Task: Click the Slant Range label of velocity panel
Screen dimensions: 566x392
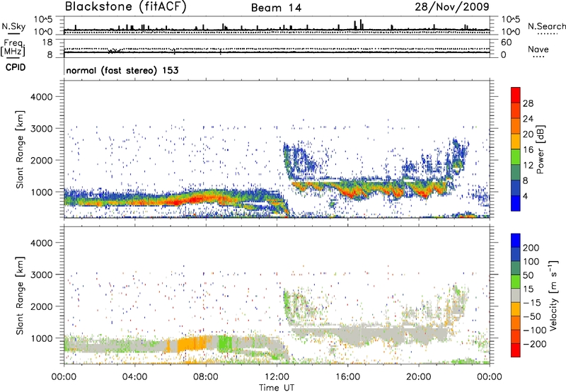Action: 20,296
